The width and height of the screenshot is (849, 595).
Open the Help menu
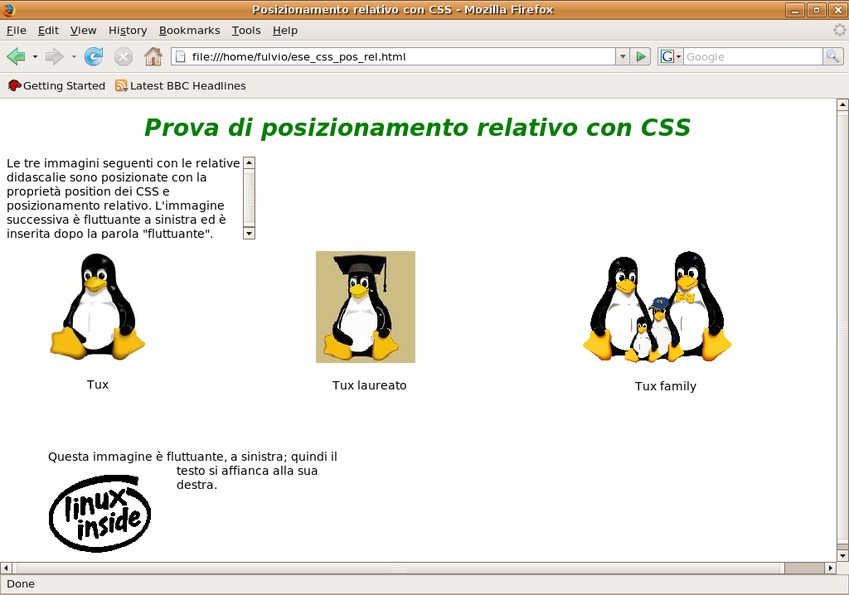(285, 30)
